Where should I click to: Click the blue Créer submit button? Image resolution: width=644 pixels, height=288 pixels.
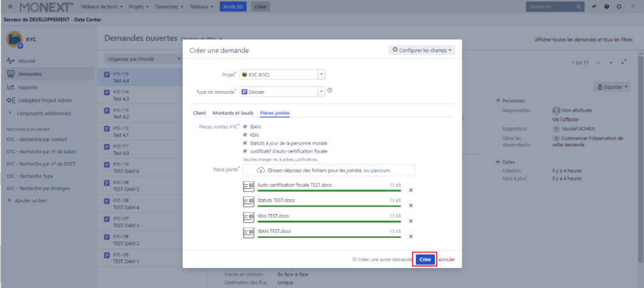pyautogui.click(x=425, y=259)
